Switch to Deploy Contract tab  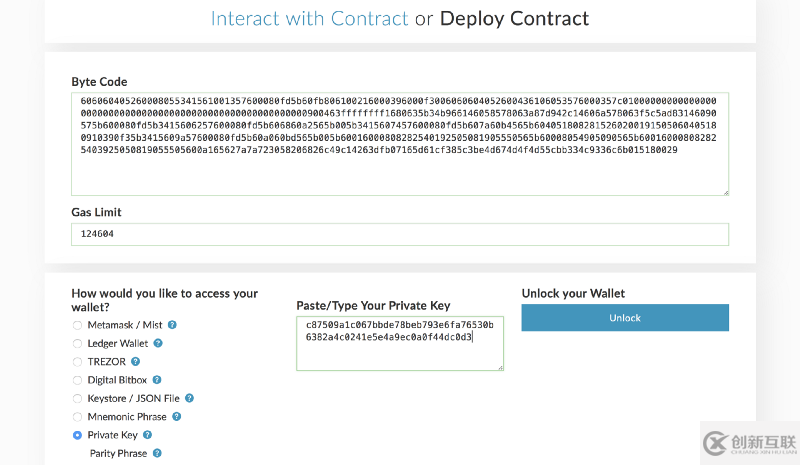[x=514, y=19]
